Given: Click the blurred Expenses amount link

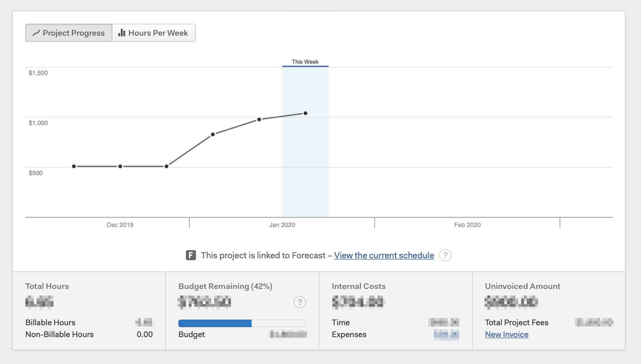Looking at the screenshot, I should point(446,334).
